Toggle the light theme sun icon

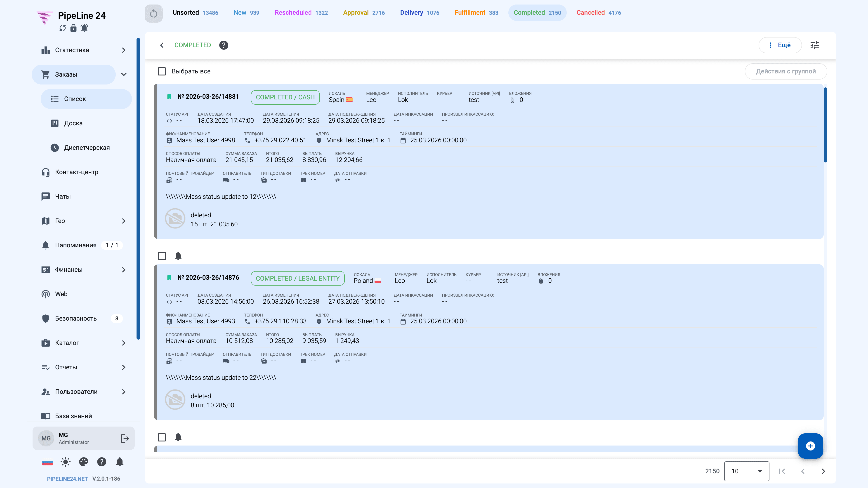pos(65,462)
